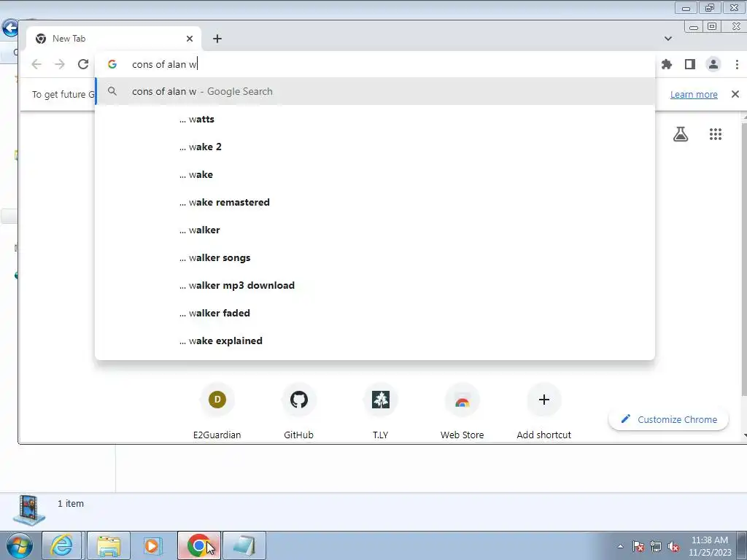Viewport: 747px width, 560px height.
Task: Select the '... walker faded' suggestion
Action: click(x=375, y=313)
